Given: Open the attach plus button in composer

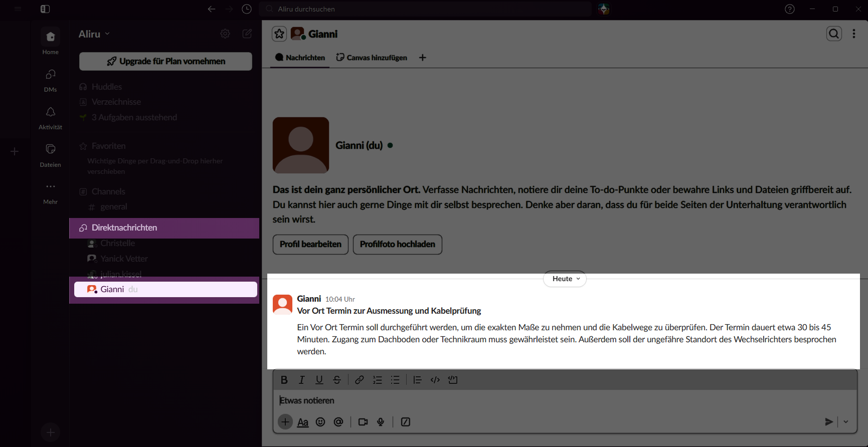Looking at the screenshot, I should pos(285,422).
